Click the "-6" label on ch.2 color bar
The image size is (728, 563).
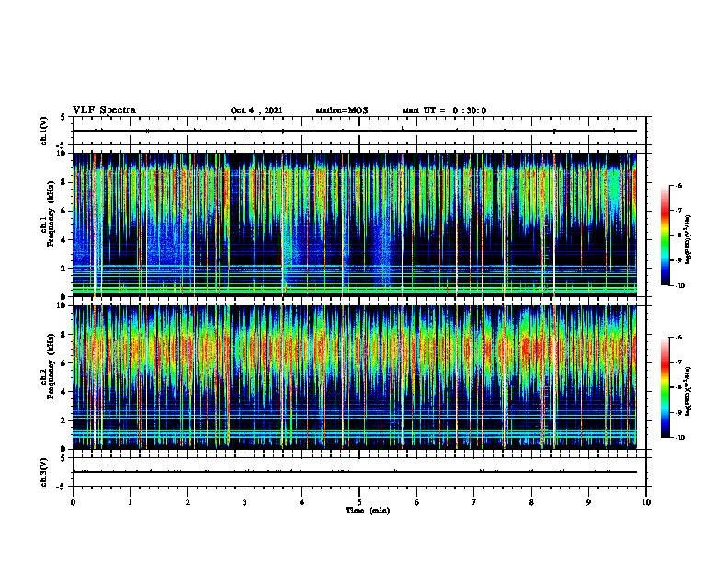(x=678, y=338)
